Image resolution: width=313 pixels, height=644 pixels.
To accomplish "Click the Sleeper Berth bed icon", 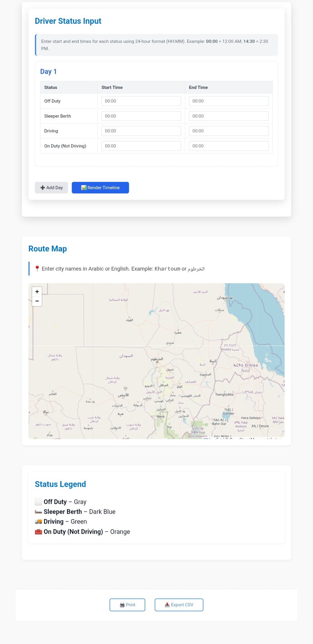I will (x=38, y=512).
